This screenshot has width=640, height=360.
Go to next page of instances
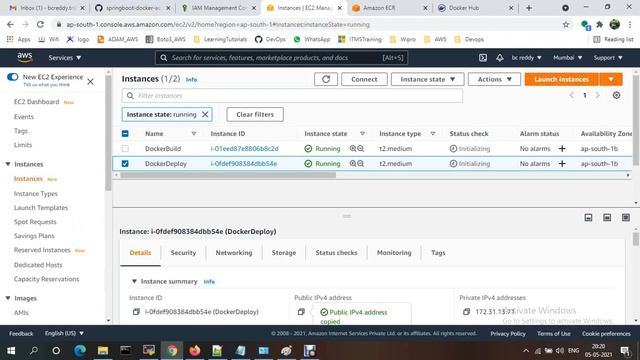pos(598,95)
